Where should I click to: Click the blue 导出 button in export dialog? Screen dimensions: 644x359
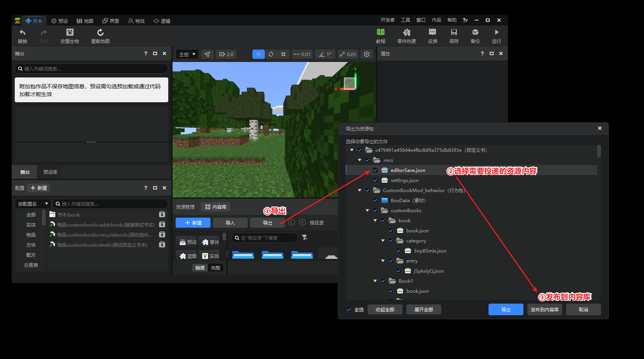(506, 309)
